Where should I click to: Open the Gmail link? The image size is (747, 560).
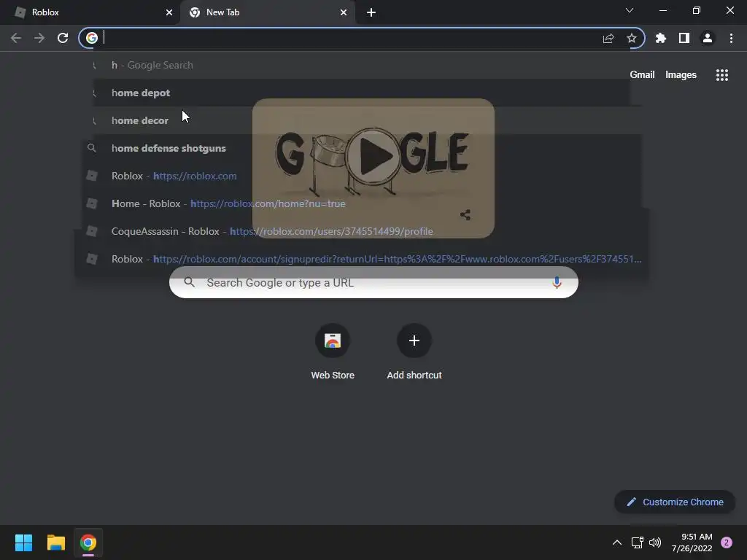click(642, 75)
